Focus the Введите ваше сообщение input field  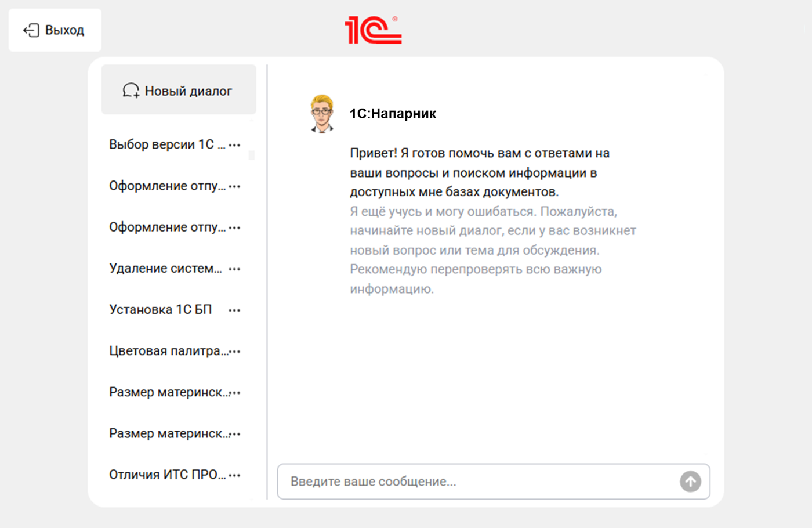click(x=494, y=482)
